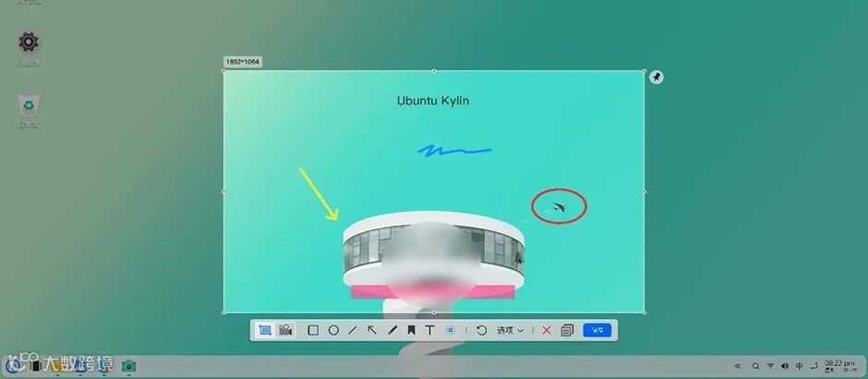Open the Wi-Fi network tray icon
This screenshot has height=379, width=868.
point(770,366)
